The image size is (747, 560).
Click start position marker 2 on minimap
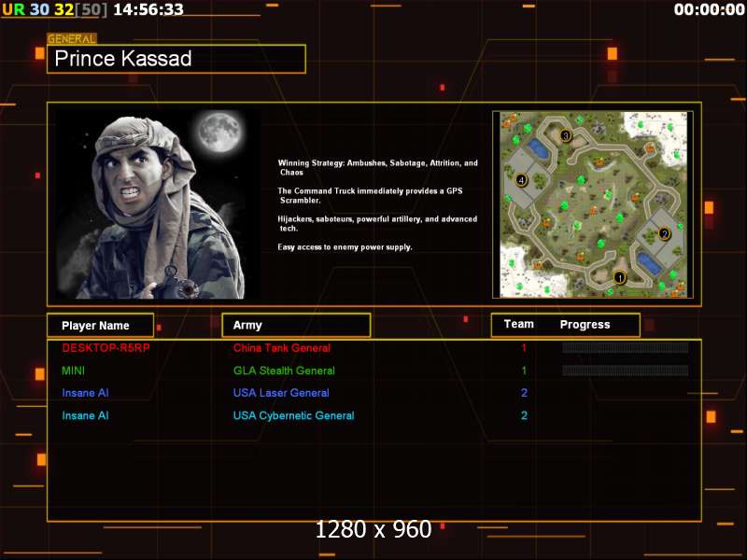[x=664, y=234]
